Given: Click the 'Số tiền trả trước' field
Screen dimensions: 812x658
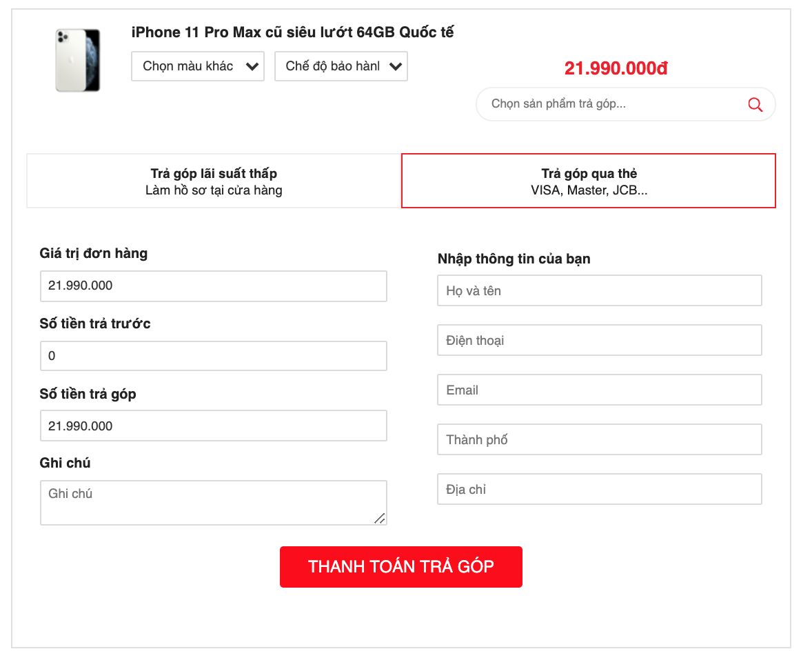Looking at the screenshot, I should (214, 356).
